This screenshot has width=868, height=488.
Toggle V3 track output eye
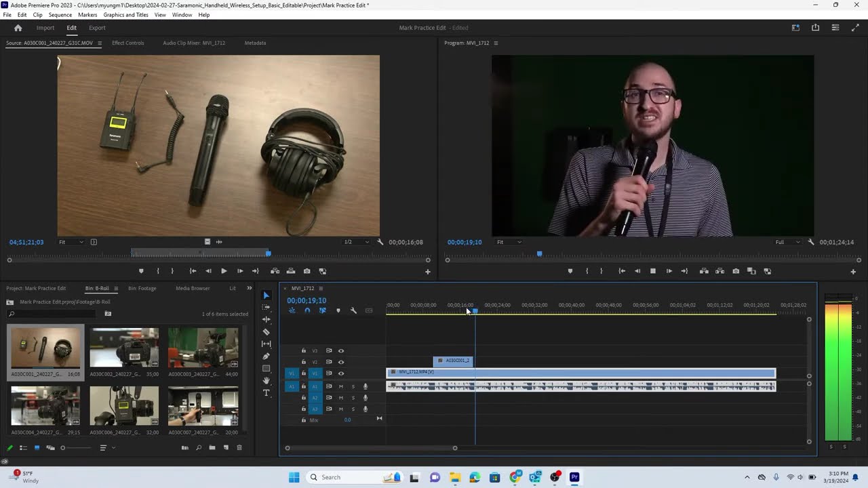(341, 351)
